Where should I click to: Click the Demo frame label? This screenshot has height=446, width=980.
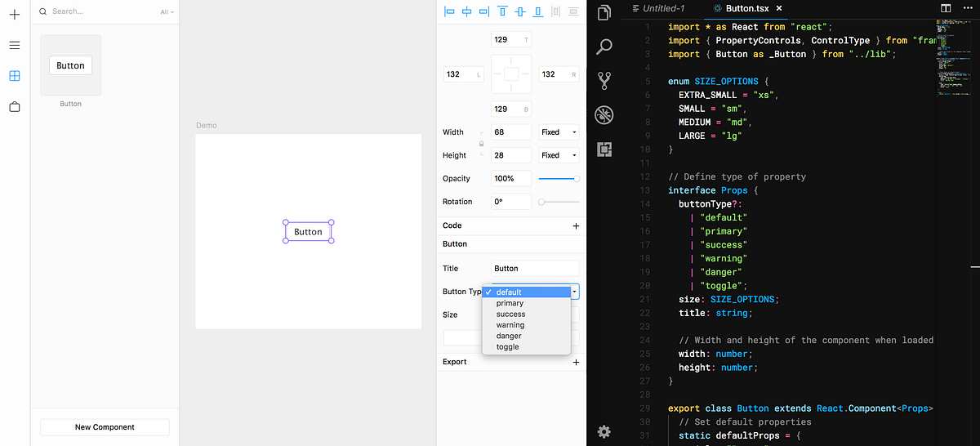click(207, 126)
